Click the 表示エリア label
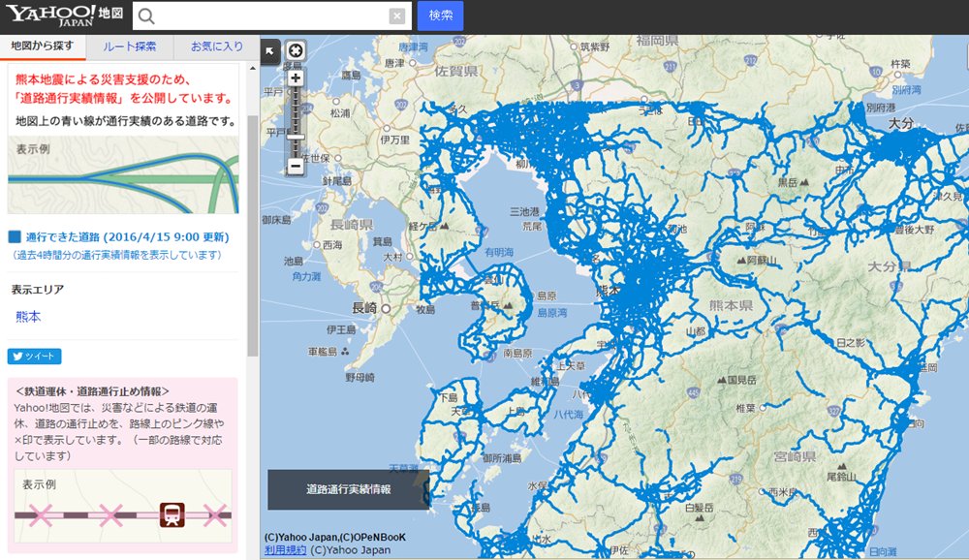This screenshot has height=560, width=969. pos(37,290)
